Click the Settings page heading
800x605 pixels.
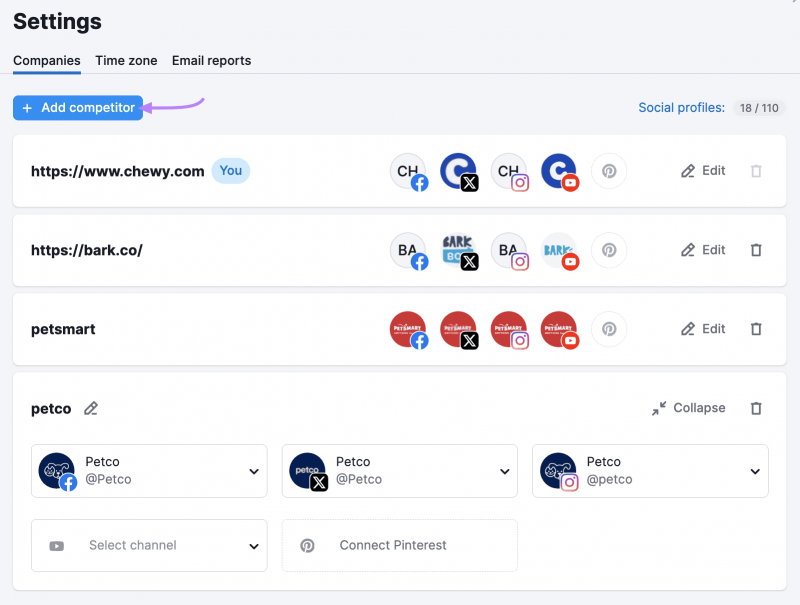pos(57,21)
